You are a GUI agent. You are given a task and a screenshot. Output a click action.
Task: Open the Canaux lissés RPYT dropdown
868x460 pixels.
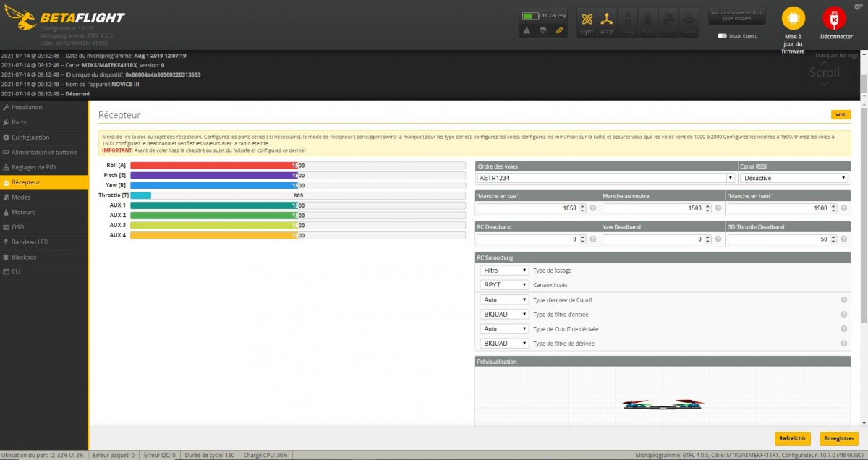(x=504, y=285)
